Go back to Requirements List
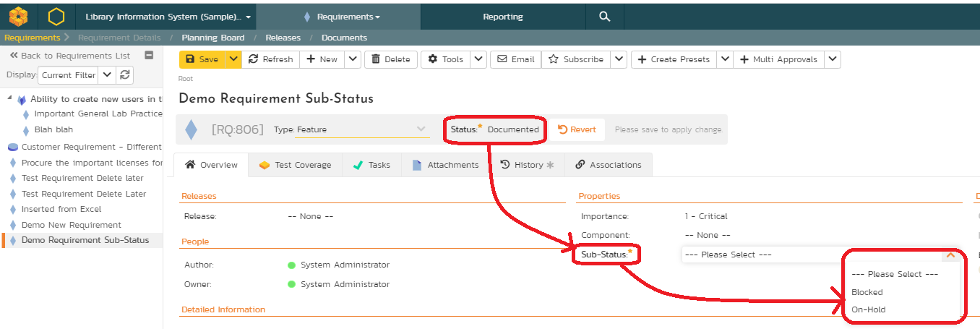The height and width of the screenshot is (329, 980). pos(70,56)
